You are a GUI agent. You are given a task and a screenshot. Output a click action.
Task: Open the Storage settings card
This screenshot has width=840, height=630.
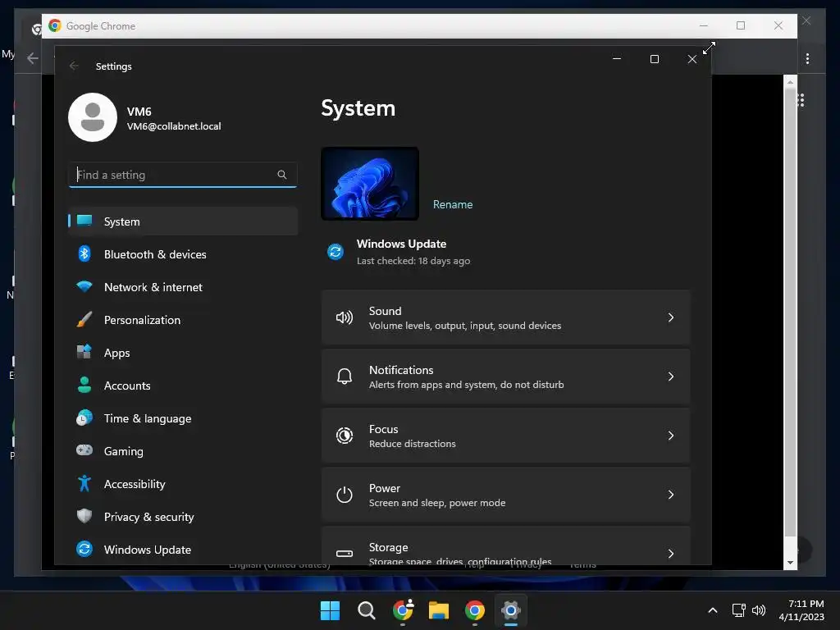click(x=505, y=546)
